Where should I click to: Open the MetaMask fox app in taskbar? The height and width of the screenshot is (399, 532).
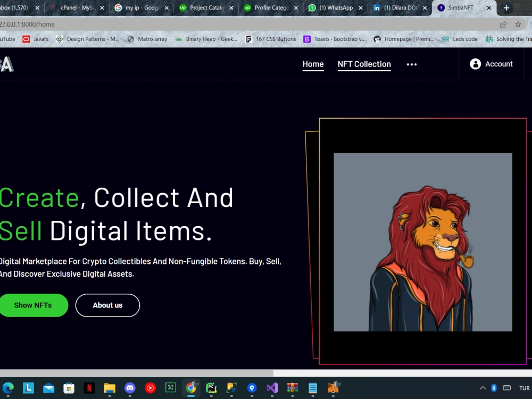pos(333,387)
